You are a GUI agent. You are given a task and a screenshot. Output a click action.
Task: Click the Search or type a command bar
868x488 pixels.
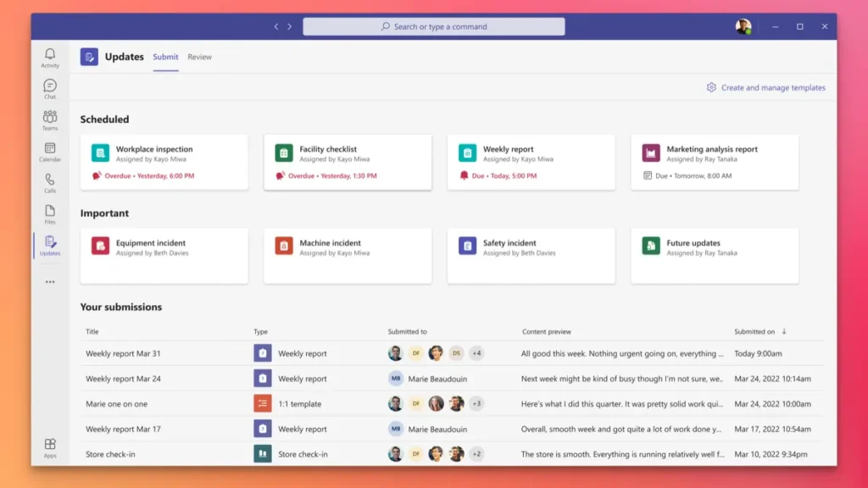tap(434, 25)
